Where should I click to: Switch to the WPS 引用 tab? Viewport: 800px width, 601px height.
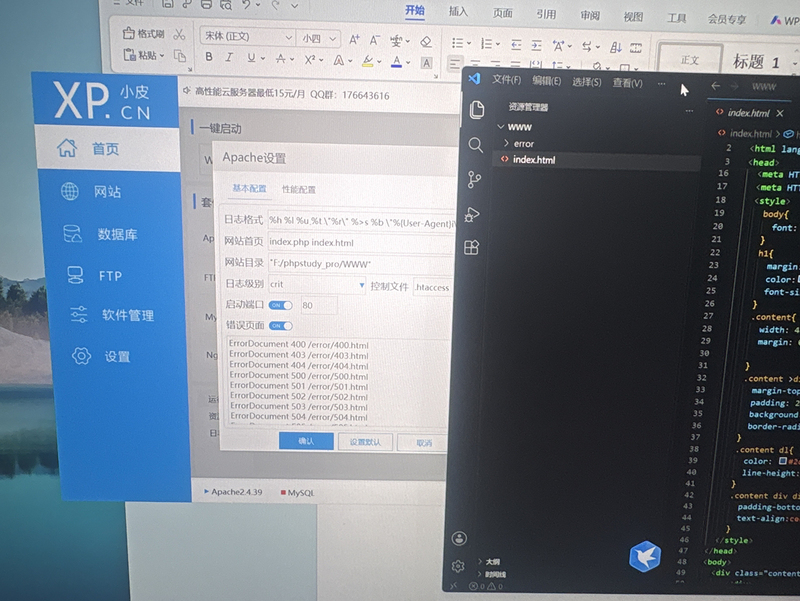546,14
